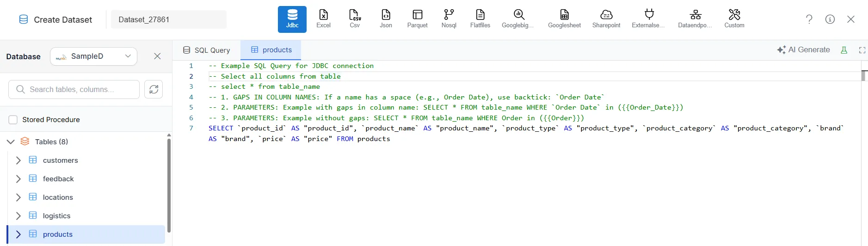Select the logistics table row
Viewport: 868px width, 246px height.
pyautogui.click(x=86, y=216)
